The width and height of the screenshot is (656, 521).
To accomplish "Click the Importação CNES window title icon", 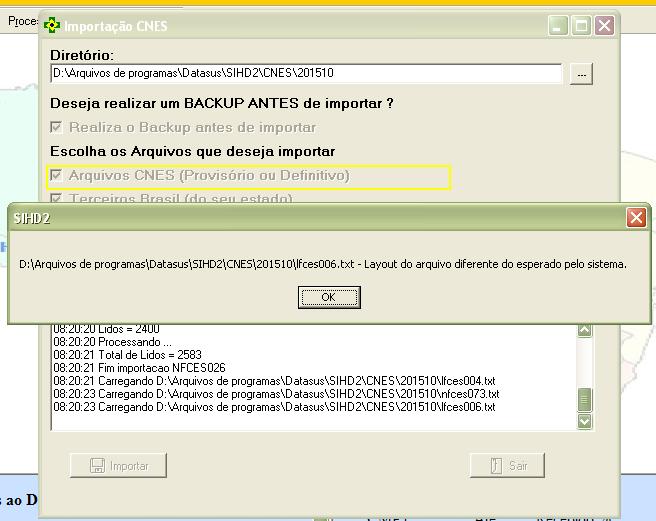I will click(53, 26).
